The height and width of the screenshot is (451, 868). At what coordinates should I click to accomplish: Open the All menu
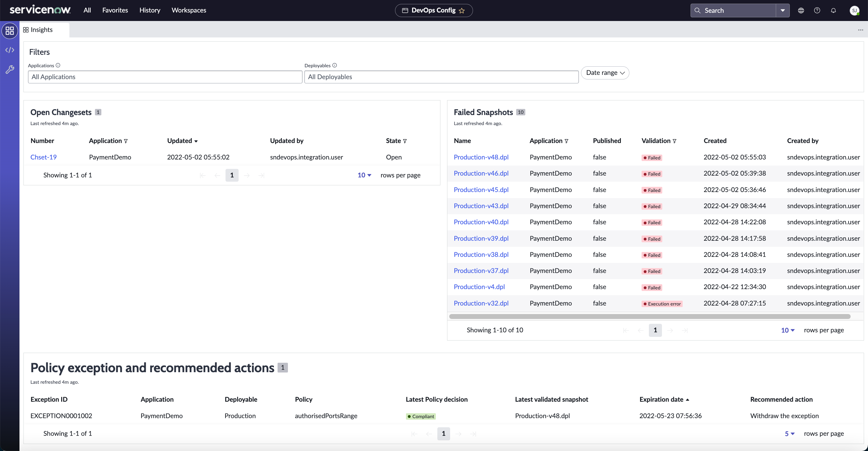click(x=87, y=10)
